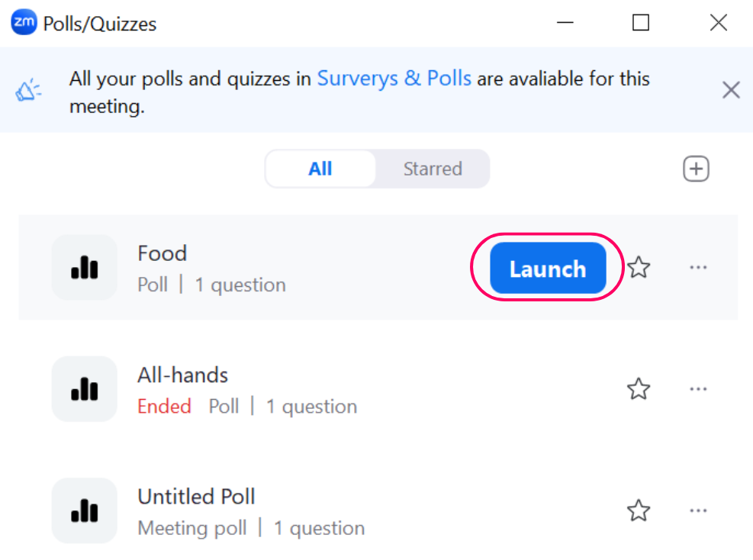The height and width of the screenshot is (560, 753).
Task: Switch to the Starred tab
Action: (433, 169)
